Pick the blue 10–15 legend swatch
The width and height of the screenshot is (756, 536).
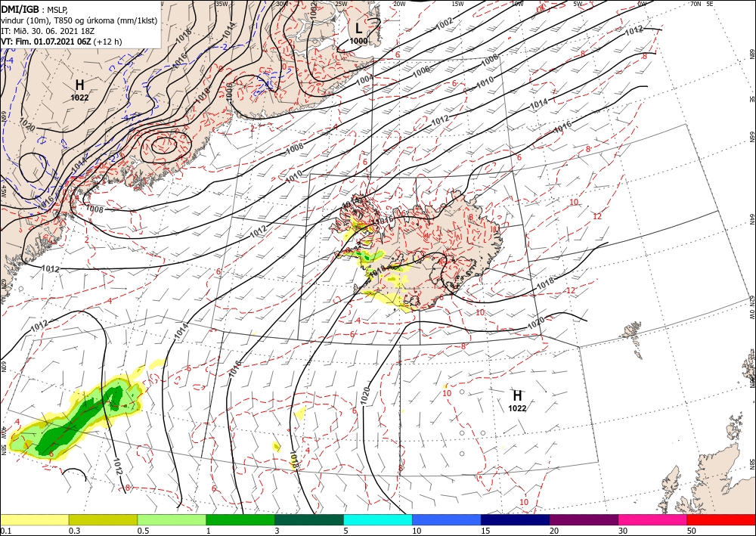447,519
